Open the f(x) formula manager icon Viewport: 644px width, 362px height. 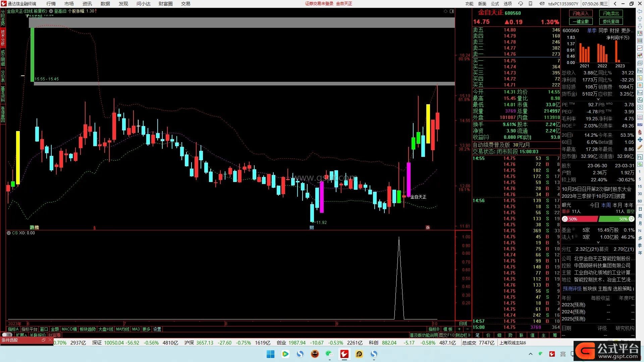[640, 100]
